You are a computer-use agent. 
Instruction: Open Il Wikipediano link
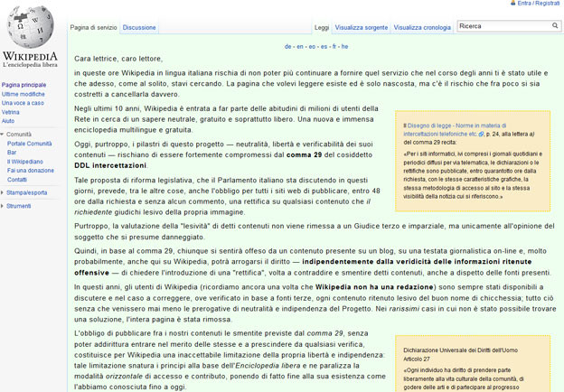point(24,162)
